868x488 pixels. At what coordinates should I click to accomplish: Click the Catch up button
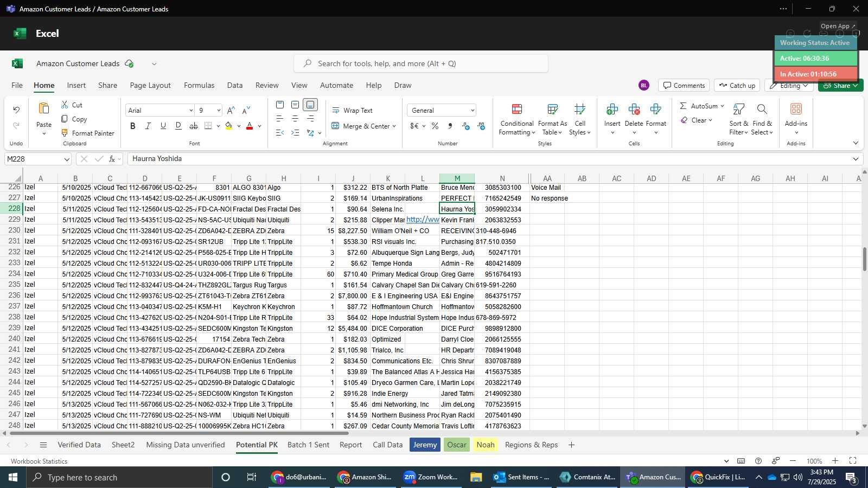pos(737,85)
